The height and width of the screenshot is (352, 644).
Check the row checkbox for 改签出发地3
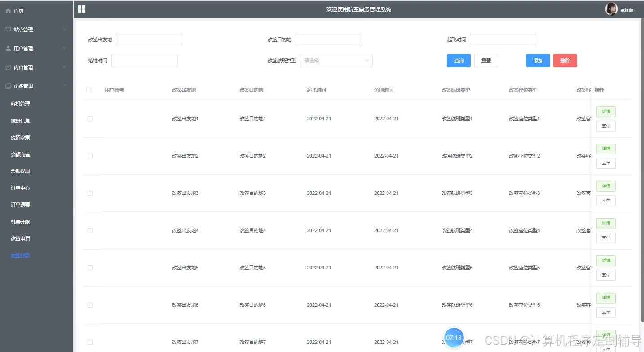click(90, 193)
